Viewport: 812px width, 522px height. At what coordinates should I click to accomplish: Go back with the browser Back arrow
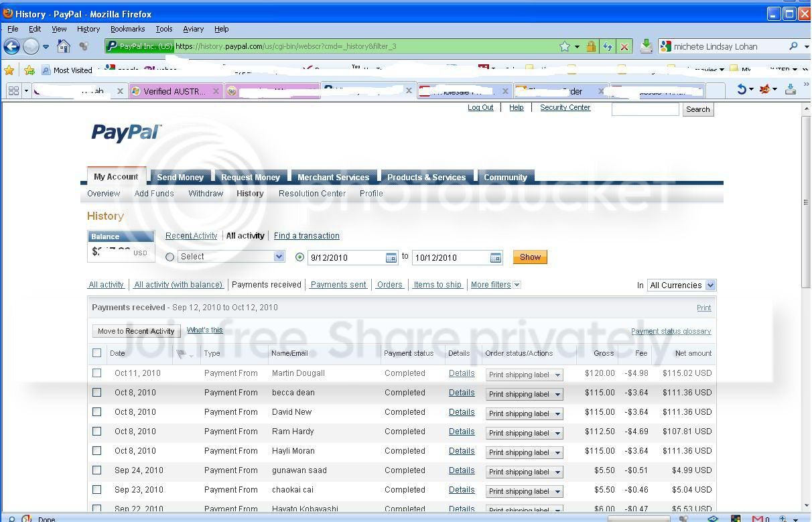click(11, 46)
